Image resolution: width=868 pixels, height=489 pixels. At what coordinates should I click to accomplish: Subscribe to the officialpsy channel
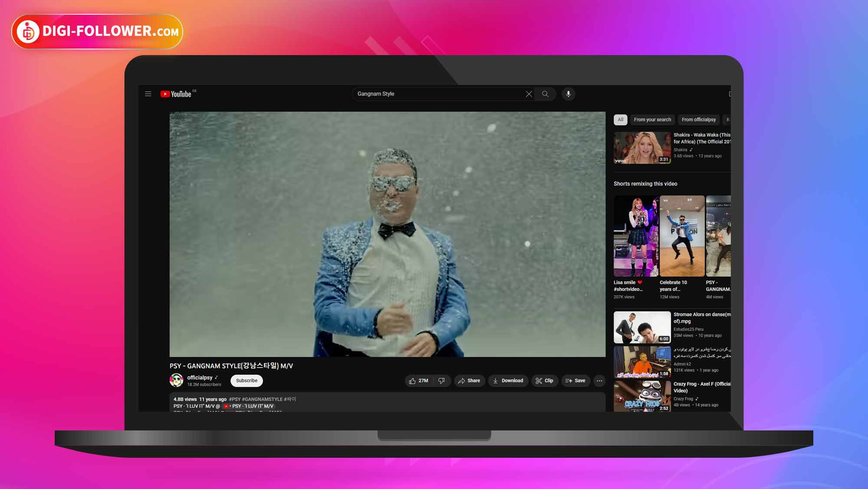click(247, 381)
